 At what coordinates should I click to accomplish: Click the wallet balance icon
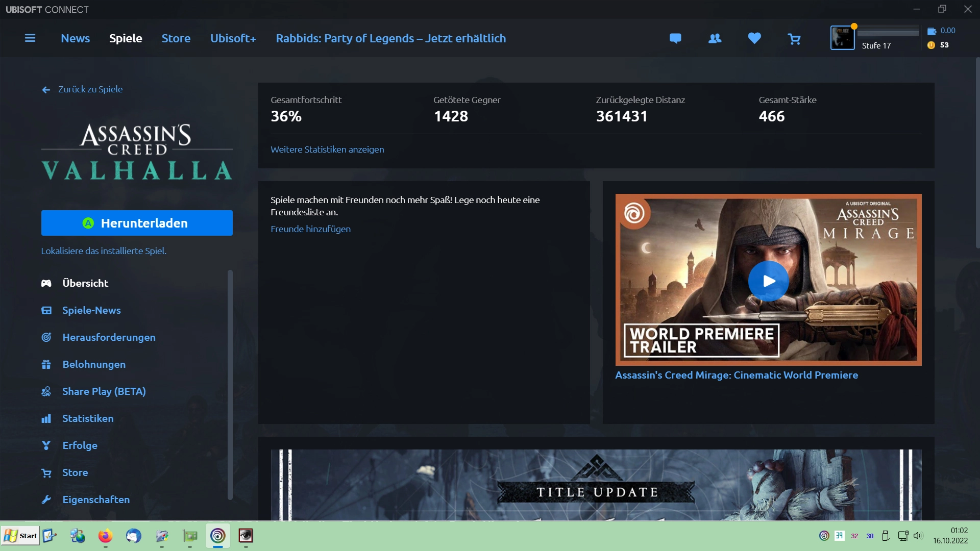(x=932, y=31)
